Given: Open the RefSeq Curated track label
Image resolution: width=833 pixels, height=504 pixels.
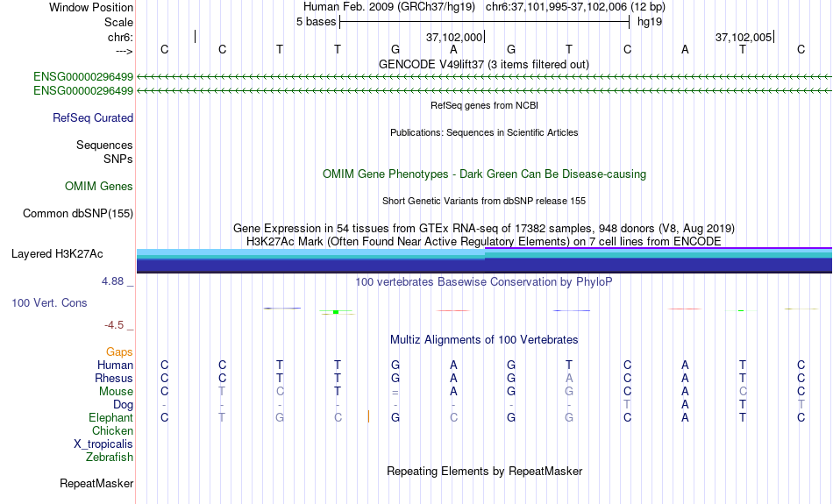Looking at the screenshot, I should (92, 118).
